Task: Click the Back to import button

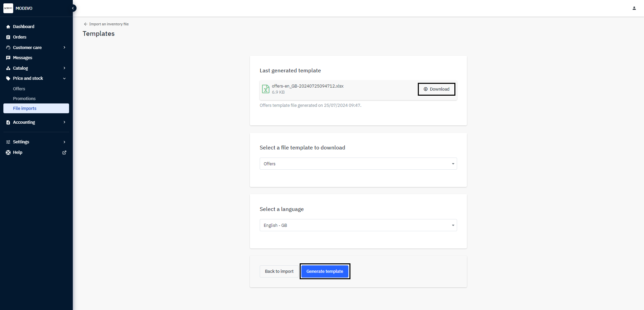Action: (x=279, y=271)
